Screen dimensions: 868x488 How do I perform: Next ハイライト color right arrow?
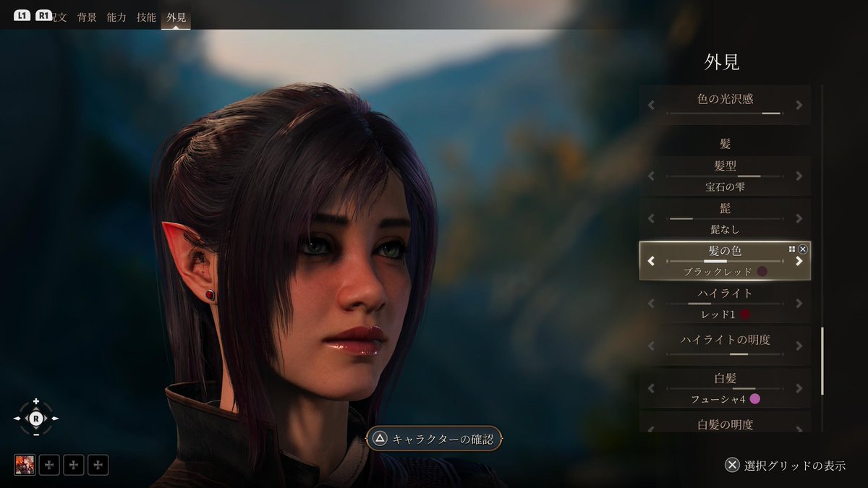[799, 303]
